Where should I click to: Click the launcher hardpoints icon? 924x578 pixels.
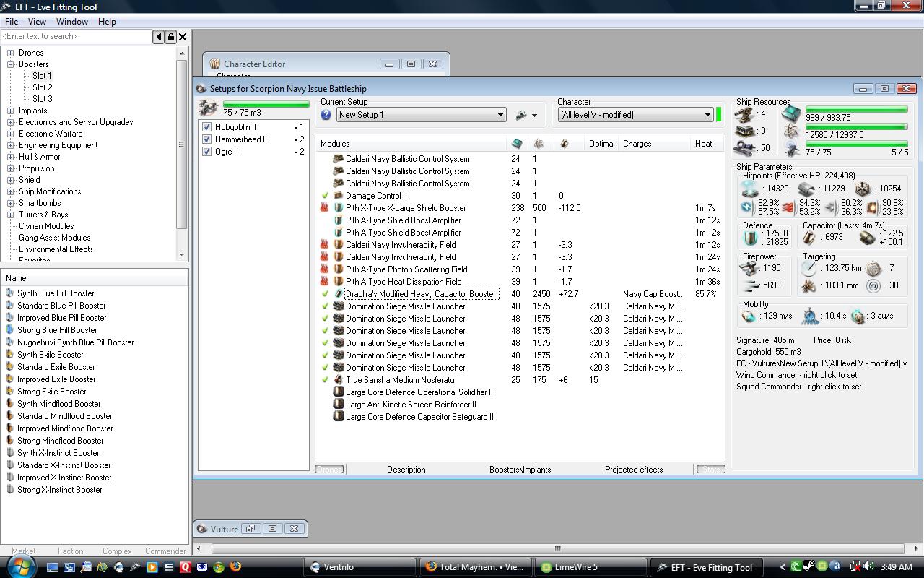tap(745, 131)
